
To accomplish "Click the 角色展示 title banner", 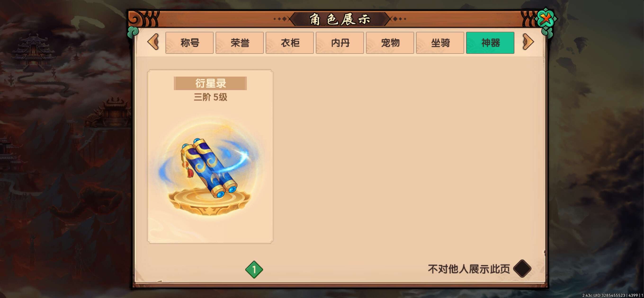I will [340, 19].
